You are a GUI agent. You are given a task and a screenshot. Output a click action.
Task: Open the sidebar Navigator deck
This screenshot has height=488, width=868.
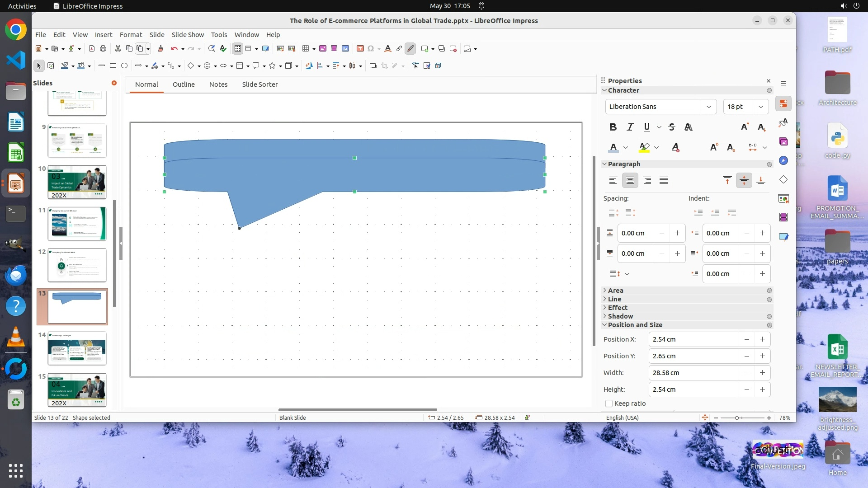(x=783, y=161)
